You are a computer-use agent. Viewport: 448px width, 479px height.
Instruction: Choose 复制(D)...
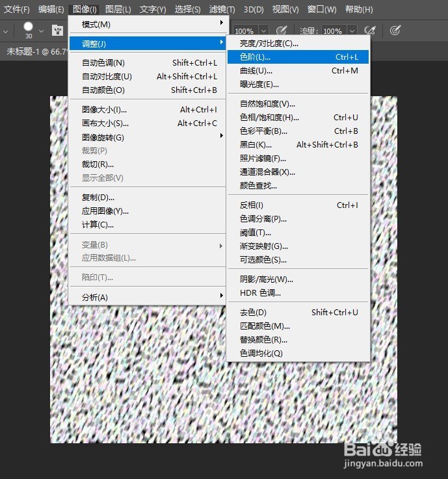(x=148, y=198)
